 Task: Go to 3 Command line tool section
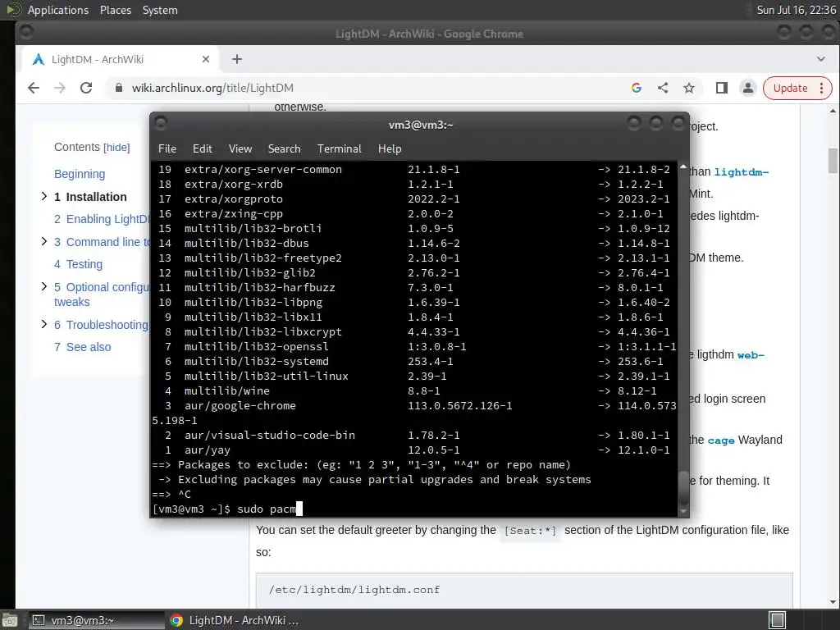coord(102,242)
